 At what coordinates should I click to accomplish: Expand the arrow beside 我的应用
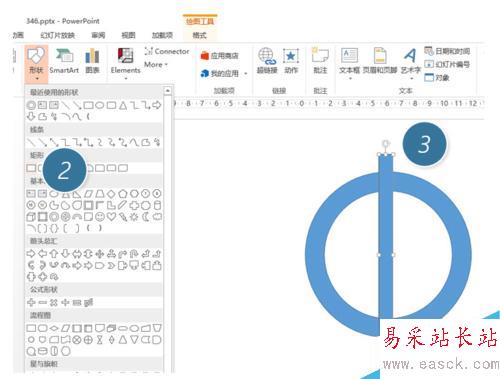246,73
